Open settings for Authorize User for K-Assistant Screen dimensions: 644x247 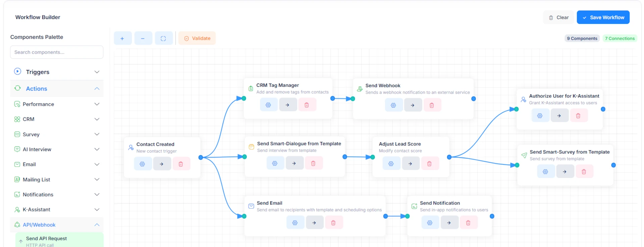(x=540, y=116)
